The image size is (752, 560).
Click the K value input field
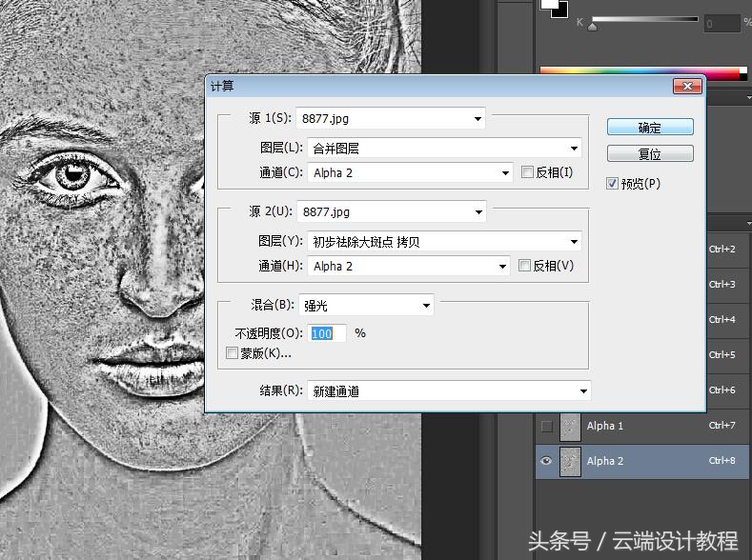(x=722, y=23)
